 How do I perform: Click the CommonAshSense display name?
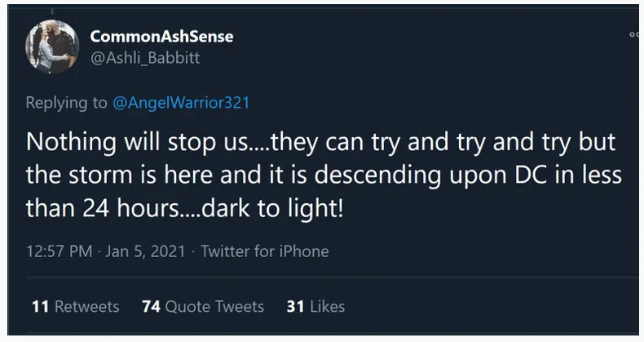point(161,36)
